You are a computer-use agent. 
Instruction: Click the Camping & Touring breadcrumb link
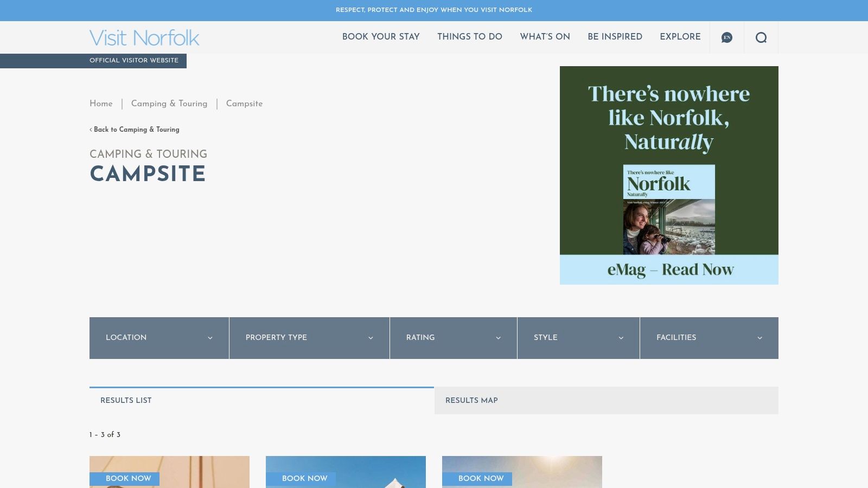point(169,104)
